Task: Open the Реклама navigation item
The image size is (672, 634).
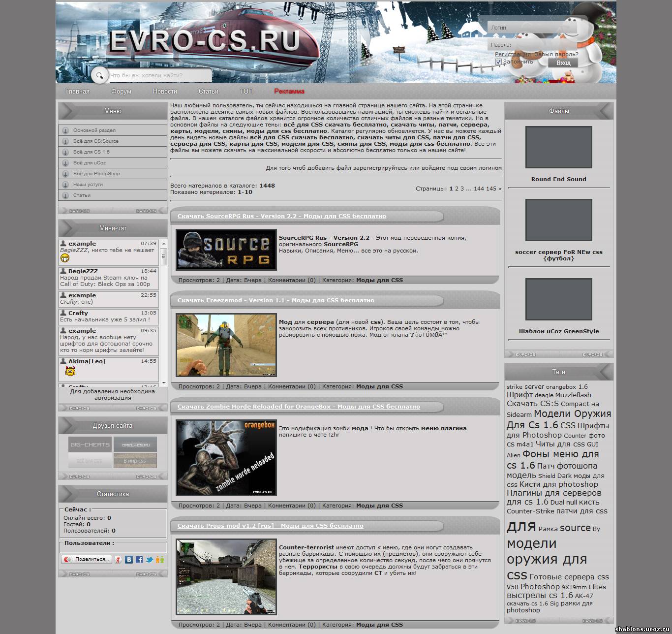Action: point(289,92)
